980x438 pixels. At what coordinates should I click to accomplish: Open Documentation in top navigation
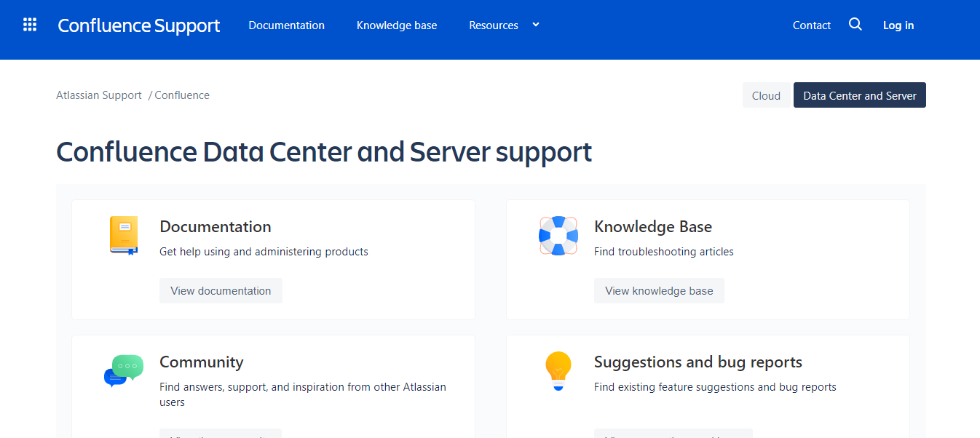[287, 25]
